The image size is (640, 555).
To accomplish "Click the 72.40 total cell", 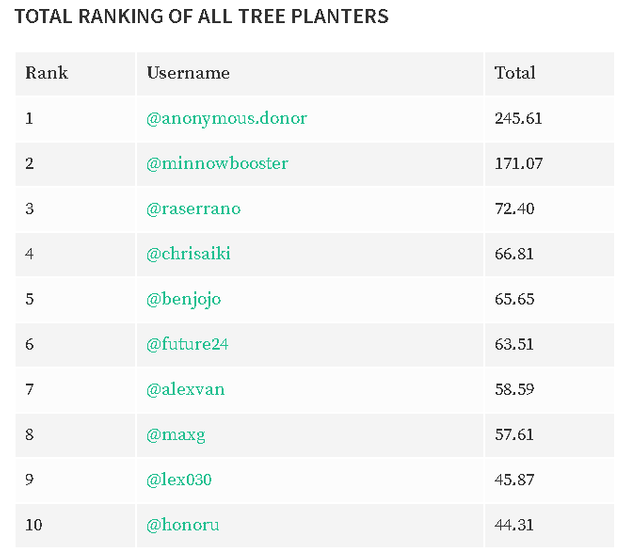I will [514, 208].
